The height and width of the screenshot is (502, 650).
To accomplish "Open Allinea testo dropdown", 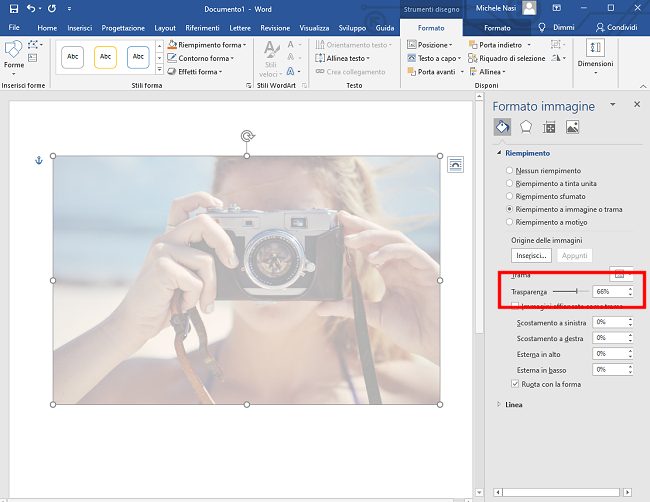I will click(342, 58).
